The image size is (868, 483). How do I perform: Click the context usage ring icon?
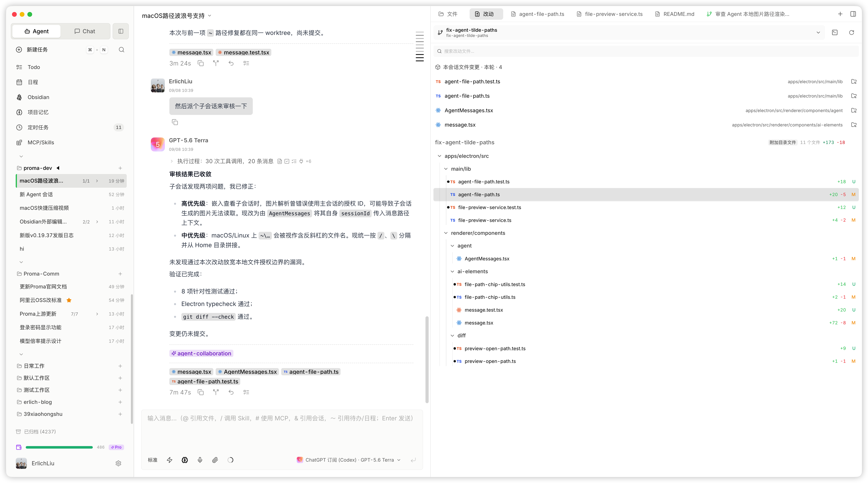[231, 460]
